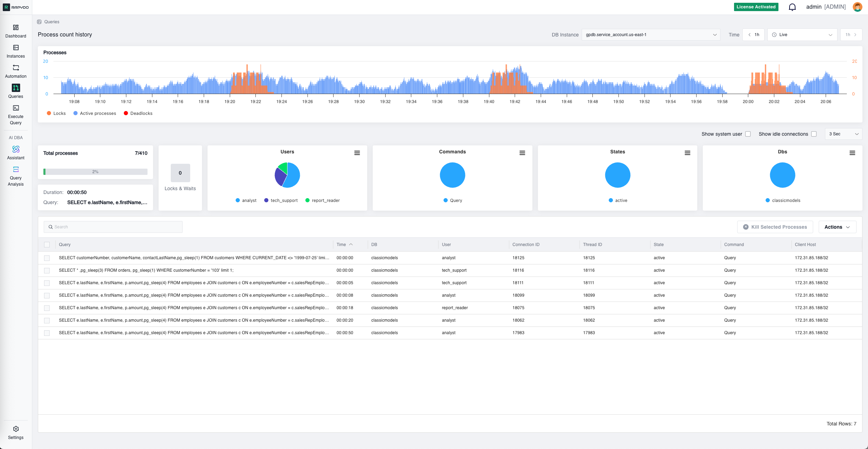
Task: Open the Users chart menu
Action: 357,153
